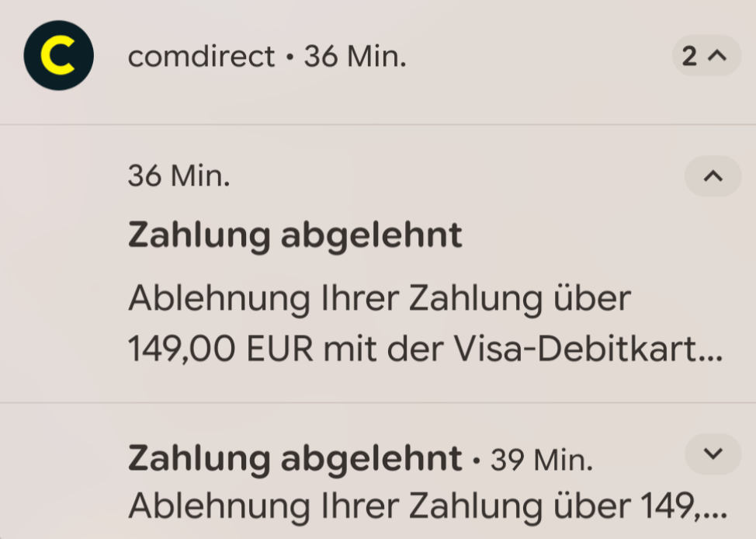Screen dimensions: 756x539
Task: Collapse the comdirect notification group counter
Action: pyautogui.click(x=706, y=55)
